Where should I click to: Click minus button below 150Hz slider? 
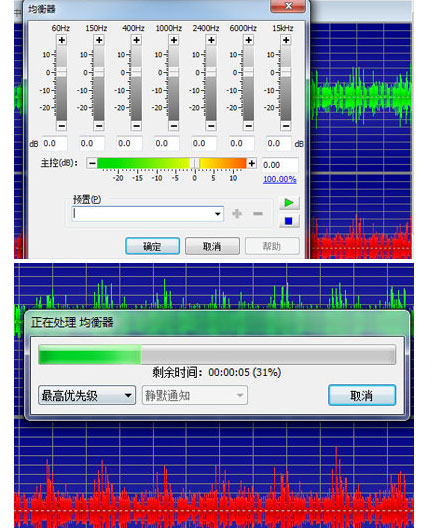[99, 126]
